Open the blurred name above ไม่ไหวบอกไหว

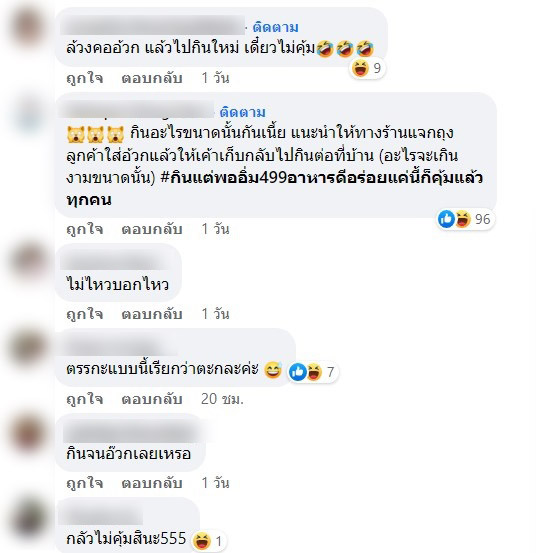(114, 262)
